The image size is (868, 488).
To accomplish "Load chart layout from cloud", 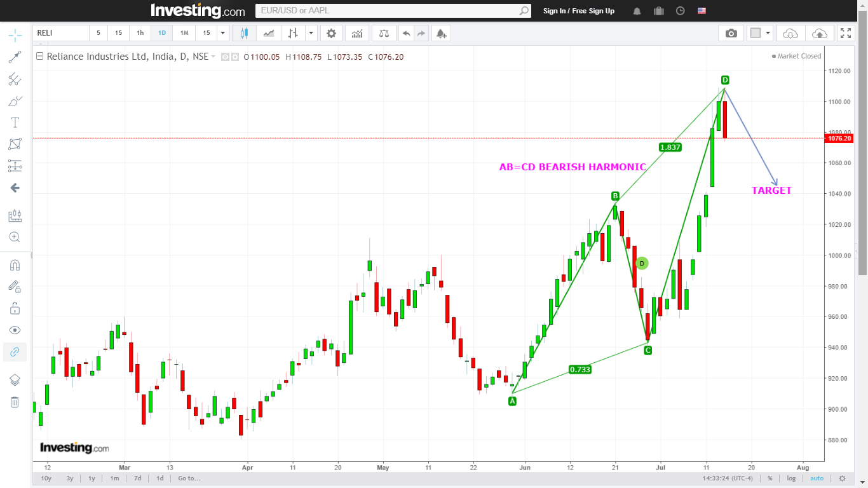I will [x=790, y=33].
